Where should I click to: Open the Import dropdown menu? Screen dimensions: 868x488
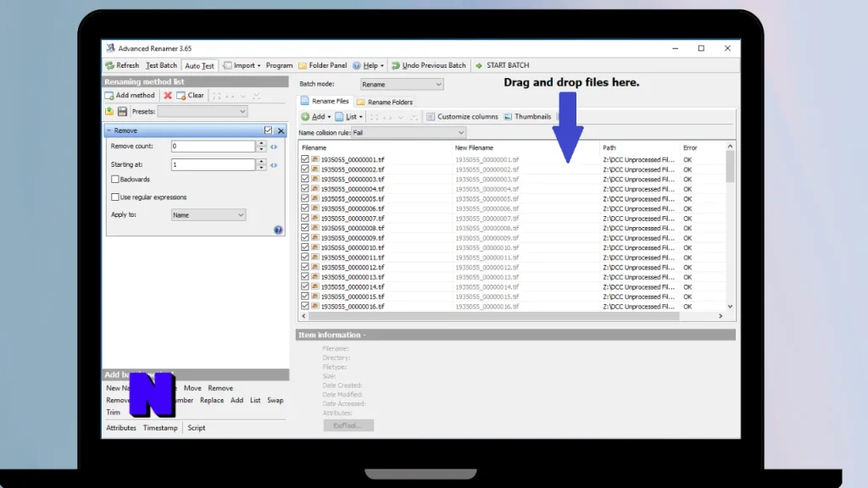(242, 65)
